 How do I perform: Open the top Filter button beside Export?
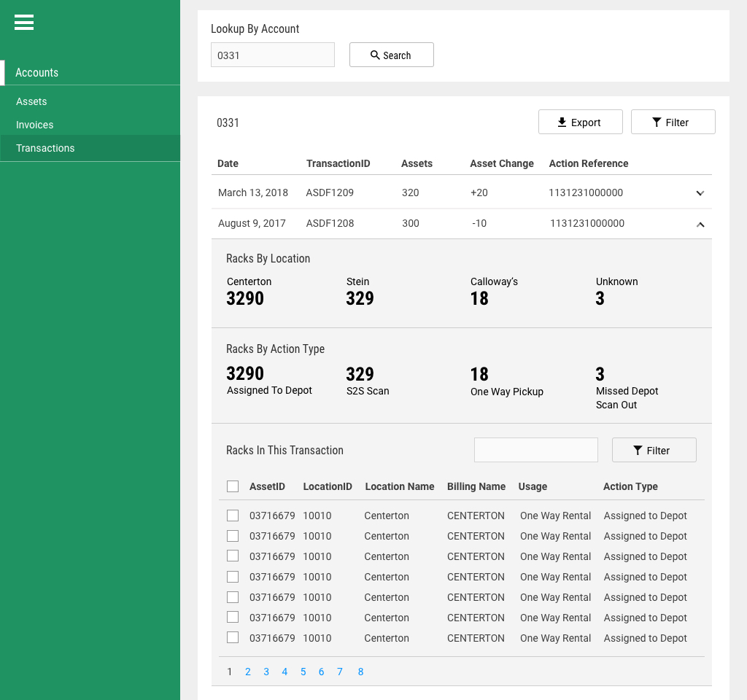[673, 122]
